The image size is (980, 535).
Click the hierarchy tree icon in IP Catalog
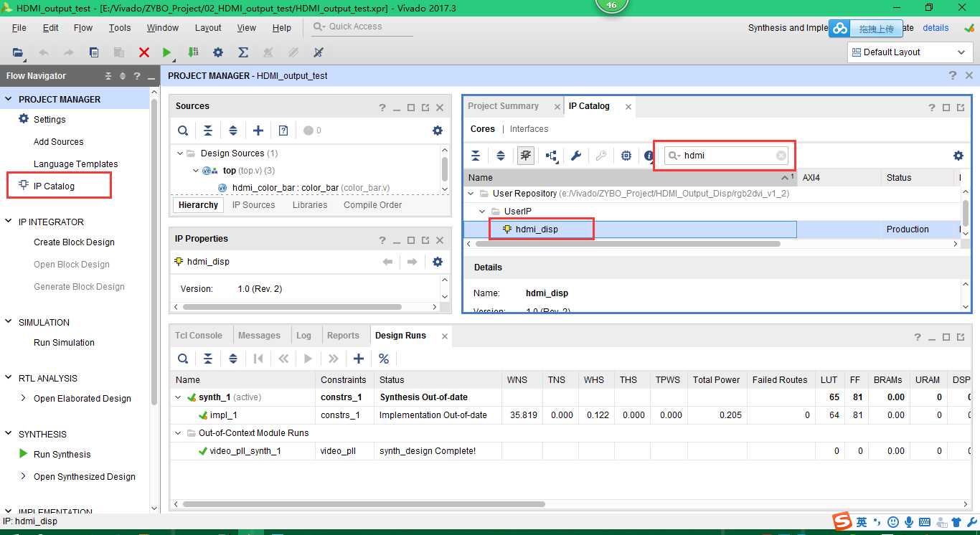pyautogui.click(x=551, y=156)
